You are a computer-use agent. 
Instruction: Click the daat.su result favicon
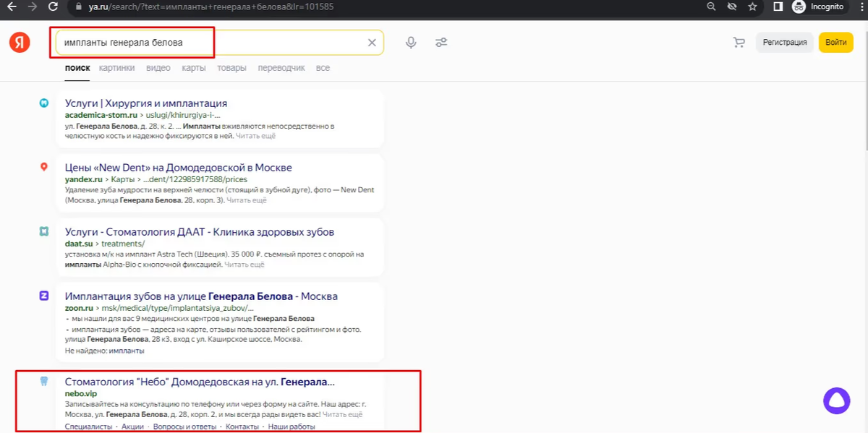pos(44,232)
